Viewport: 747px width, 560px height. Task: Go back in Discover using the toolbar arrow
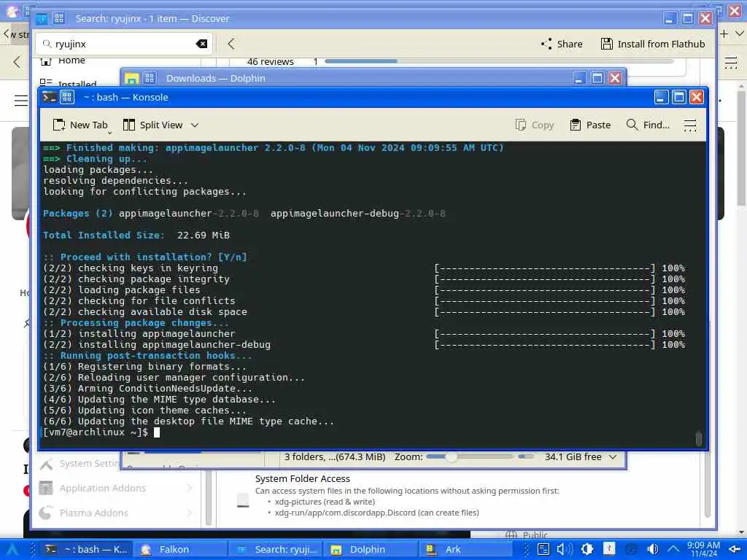[231, 44]
